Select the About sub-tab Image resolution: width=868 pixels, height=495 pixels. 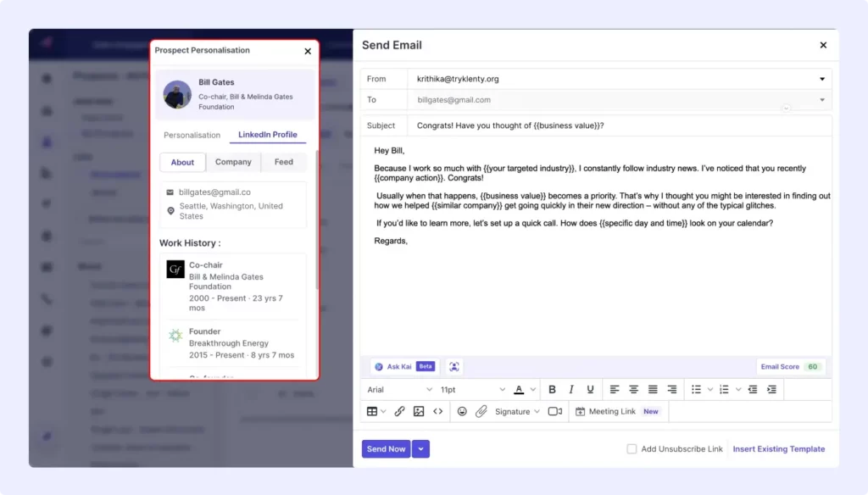pyautogui.click(x=182, y=162)
